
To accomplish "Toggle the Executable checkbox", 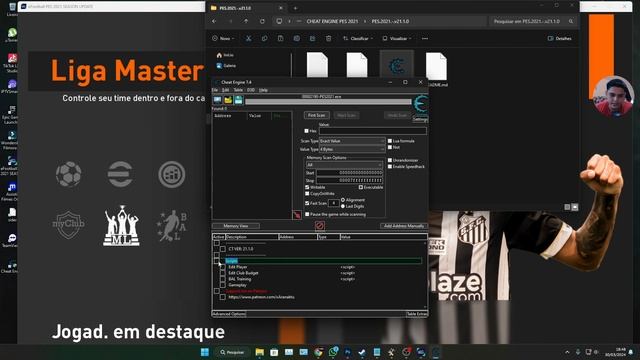I will coord(361,187).
